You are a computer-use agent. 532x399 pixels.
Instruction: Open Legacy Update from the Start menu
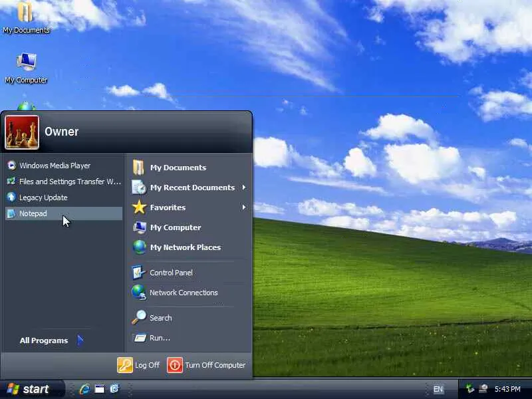coord(64,198)
